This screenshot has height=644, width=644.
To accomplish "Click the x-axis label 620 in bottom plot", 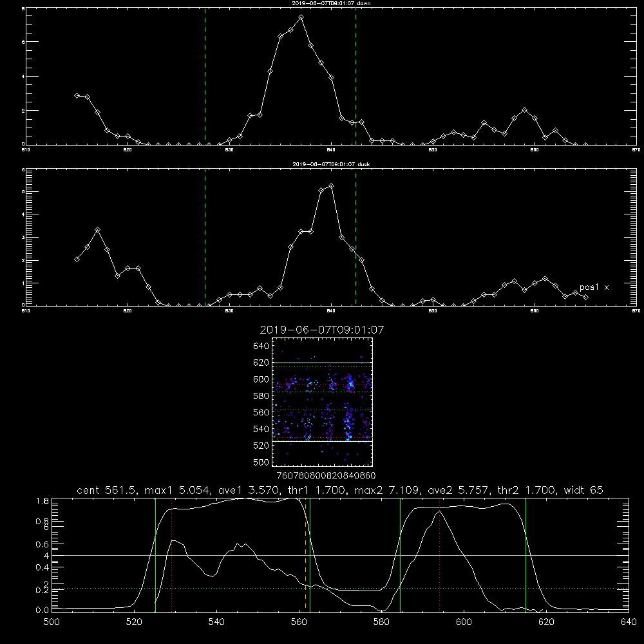I will pos(546,622).
